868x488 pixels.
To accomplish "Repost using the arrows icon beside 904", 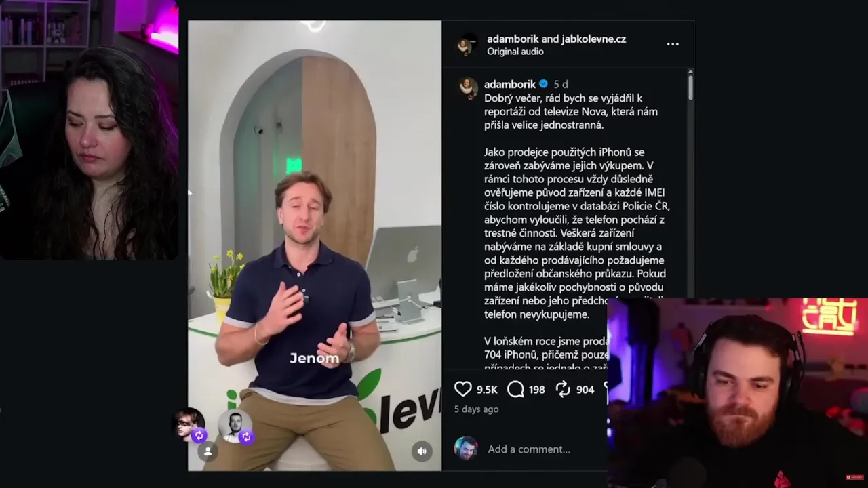I will tap(563, 389).
